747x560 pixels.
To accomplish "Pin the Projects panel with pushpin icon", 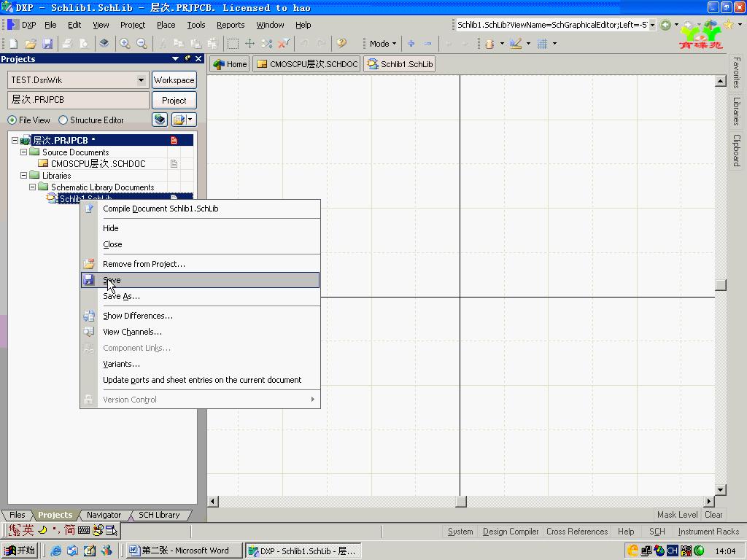I will coord(187,58).
